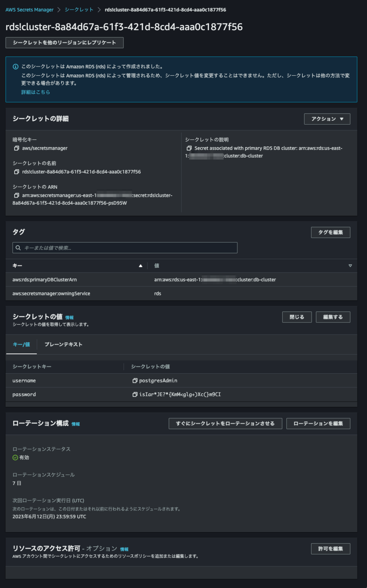Image resolution: width=367 pixels, height=588 pixels.
Task: Click the 許可を編集 button
Action: [x=330, y=548]
